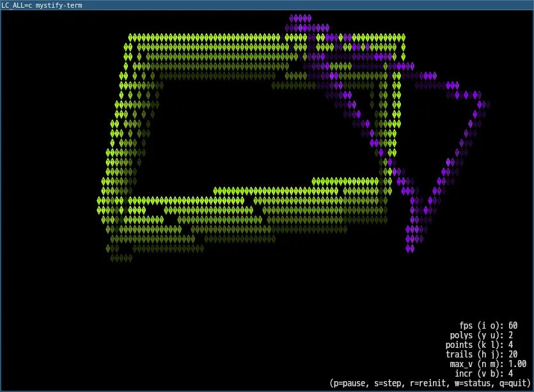This screenshot has width=534, height=392.
Task: Click the top-left corner of the green polygon
Action: tap(130, 37)
